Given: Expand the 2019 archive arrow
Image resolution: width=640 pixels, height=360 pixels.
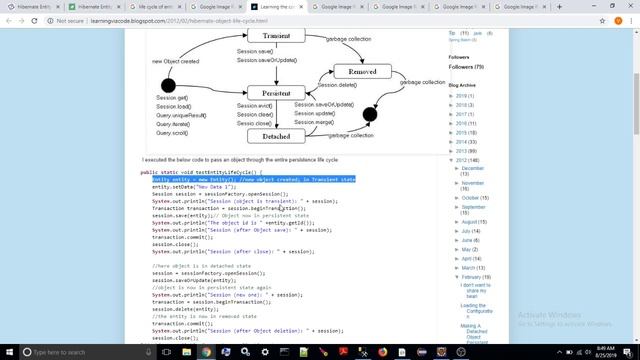Looking at the screenshot, I should point(451,96).
